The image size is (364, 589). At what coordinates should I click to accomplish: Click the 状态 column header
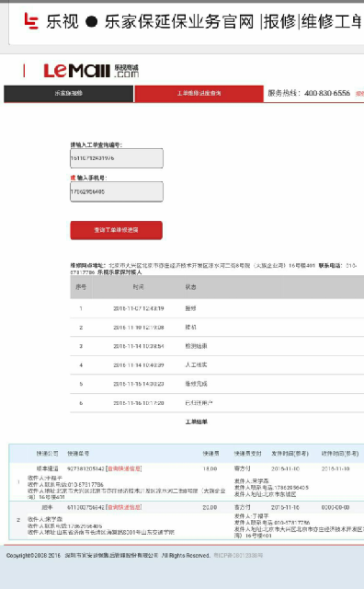[190, 287]
